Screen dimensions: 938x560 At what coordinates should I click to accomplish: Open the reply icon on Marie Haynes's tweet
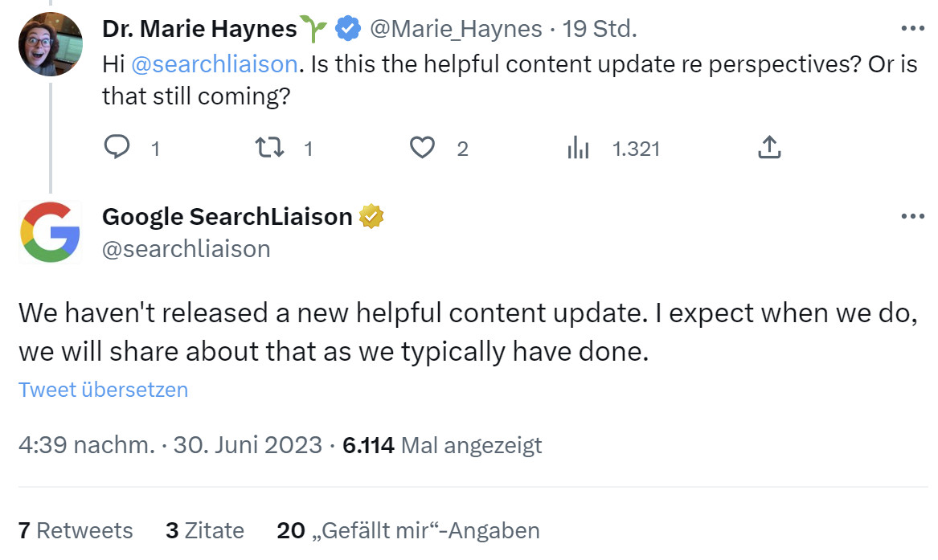point(117,148)
